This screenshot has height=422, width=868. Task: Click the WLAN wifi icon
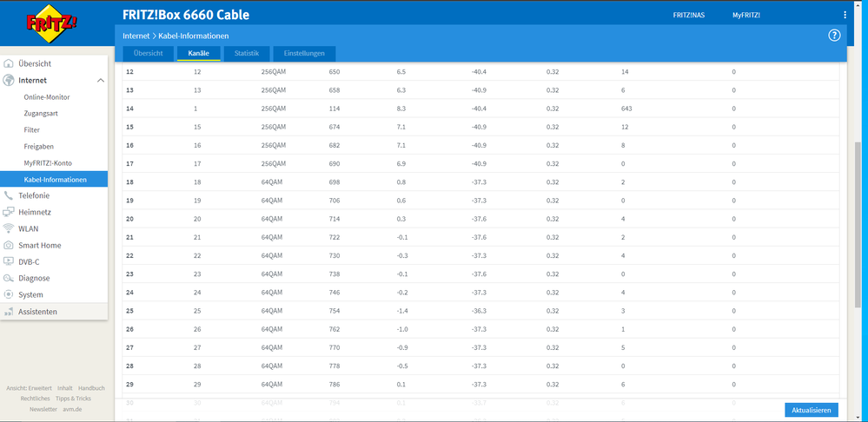point(9,228)
